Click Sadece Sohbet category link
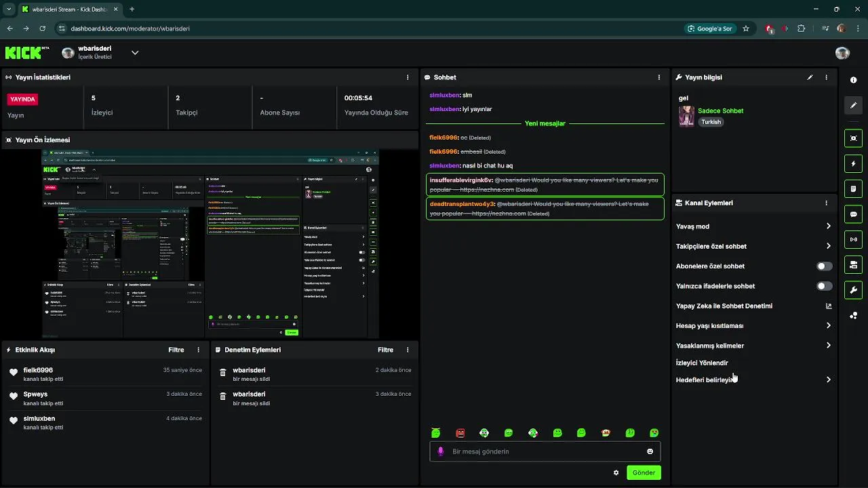Image resolution: width=868 pixels, height=488 pixels. point(720,110)
